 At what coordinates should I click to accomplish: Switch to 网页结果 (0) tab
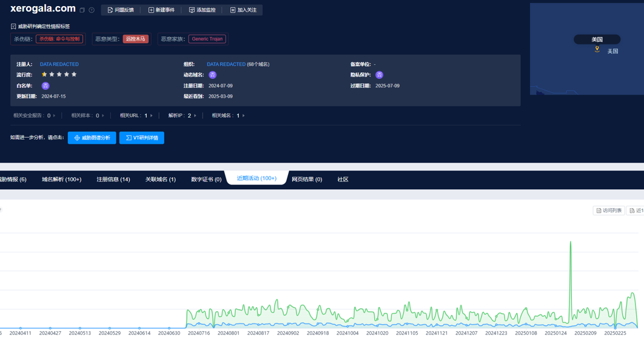(x=307, y=179)
